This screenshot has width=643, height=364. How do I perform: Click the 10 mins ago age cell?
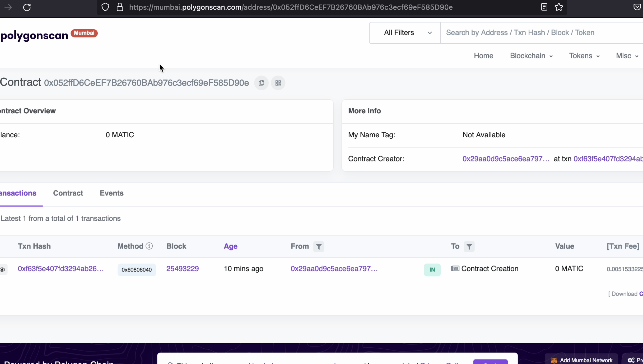click(244, 269)
